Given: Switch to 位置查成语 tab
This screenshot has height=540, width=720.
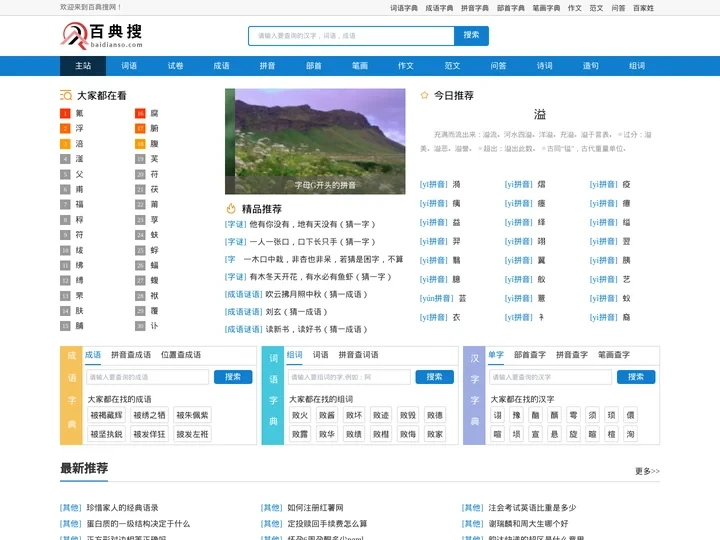Looking at the screenshot, I should click(181, 354).
